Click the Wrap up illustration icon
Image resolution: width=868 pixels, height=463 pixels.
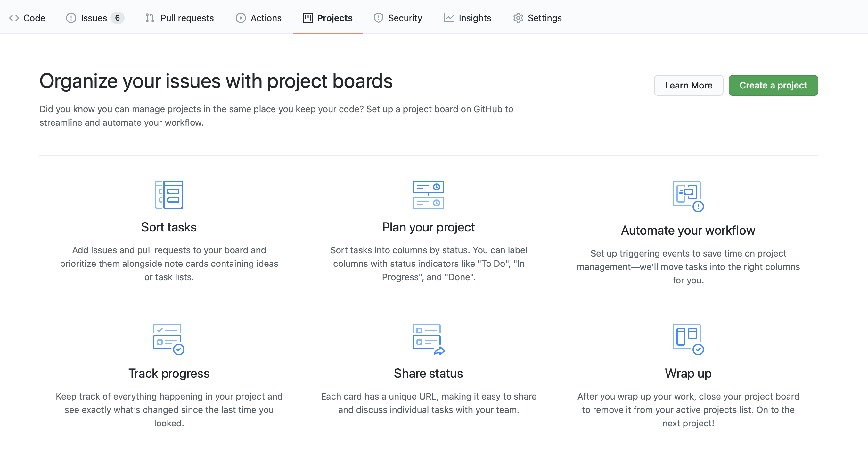pyautogui.click(x=688, y=339)
